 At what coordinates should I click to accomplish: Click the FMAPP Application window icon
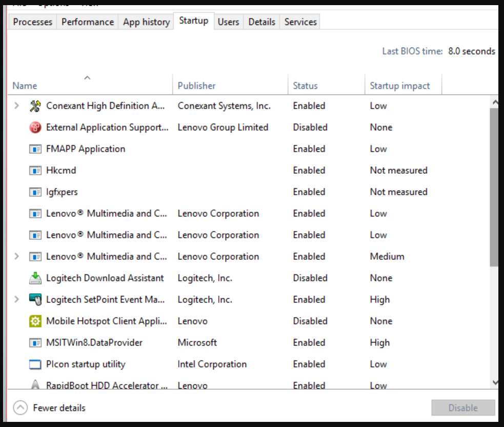(x=35, y=149)
